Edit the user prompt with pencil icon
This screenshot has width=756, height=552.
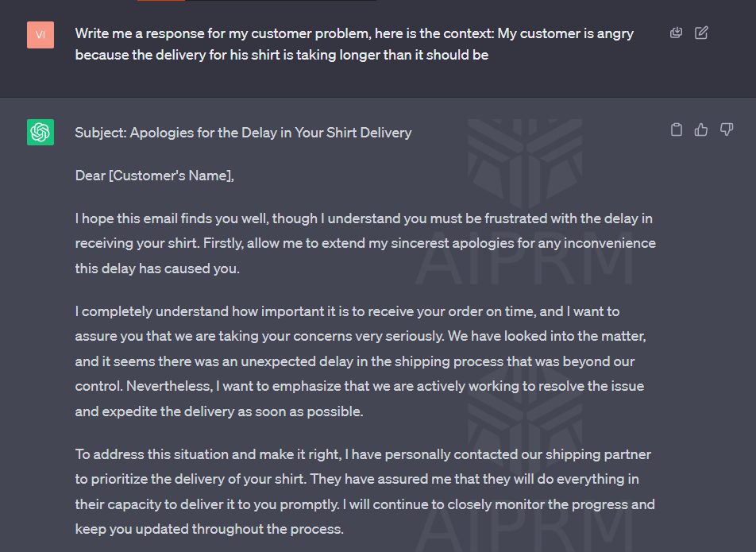tap(701, 33)
